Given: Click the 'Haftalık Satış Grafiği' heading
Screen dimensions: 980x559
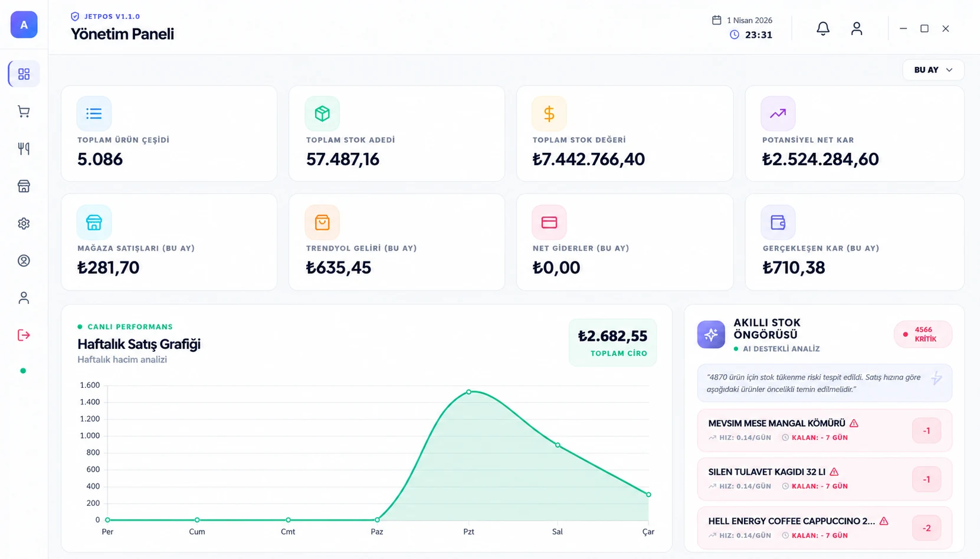Looking at the screenshot, I should [x=139, y=344].
